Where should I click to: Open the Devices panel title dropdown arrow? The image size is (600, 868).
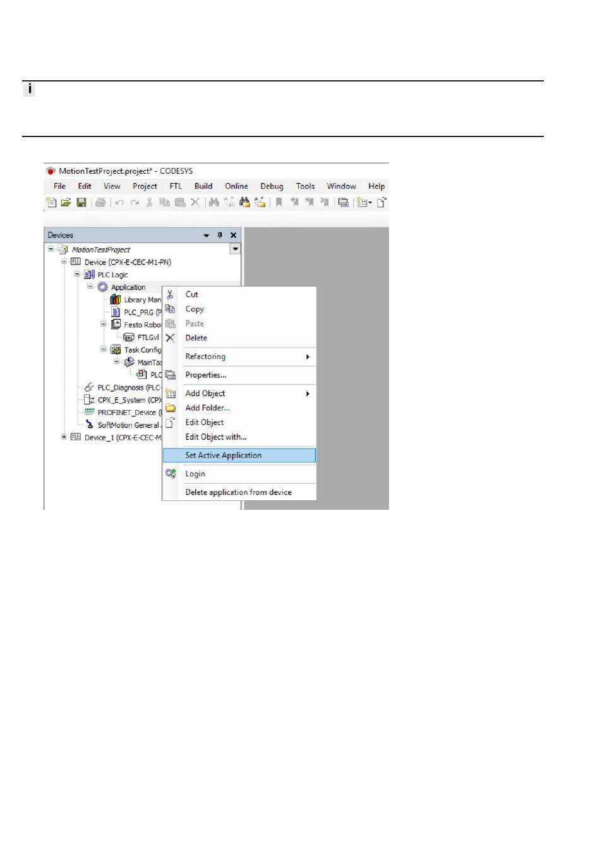tap(206, 235)
